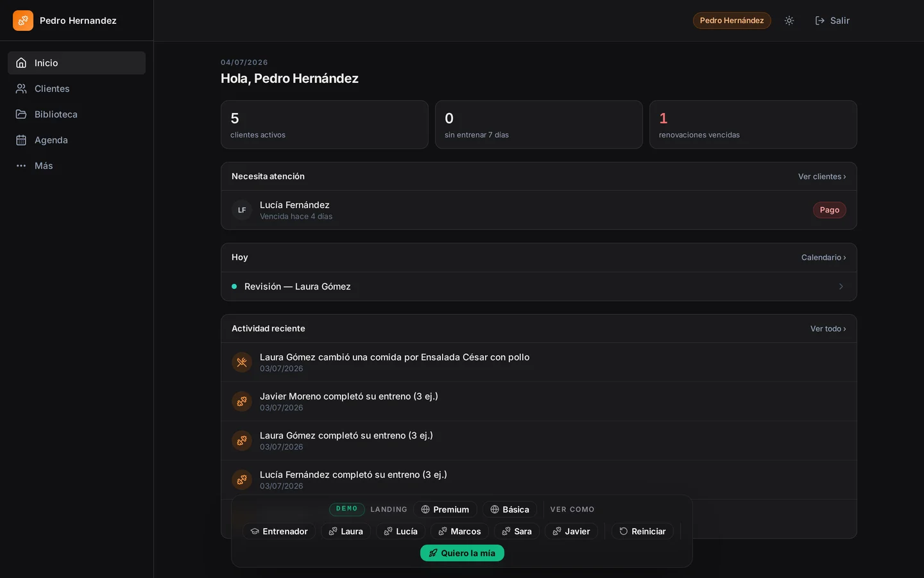Click the Pedro Hernández user badge
The image size is (924, 578).
tap(732, 21)
